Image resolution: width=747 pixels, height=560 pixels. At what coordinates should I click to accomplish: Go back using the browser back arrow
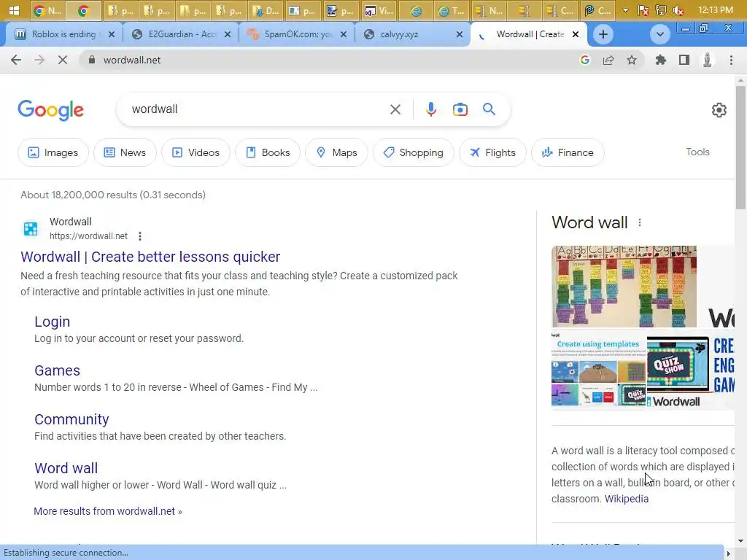click(16, 60)
